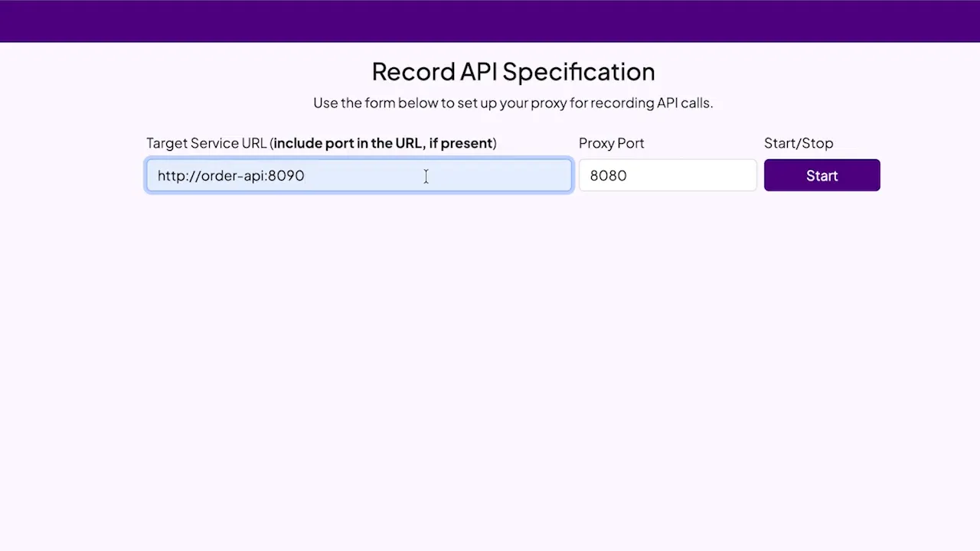
Task: Click inside the Target Service URL field
Action: (358, 175)
